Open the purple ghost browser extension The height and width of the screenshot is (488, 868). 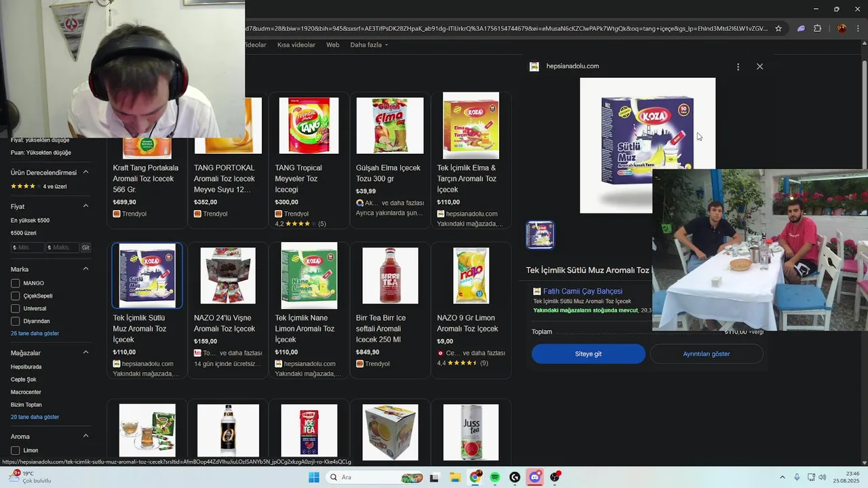click(801, 28)
